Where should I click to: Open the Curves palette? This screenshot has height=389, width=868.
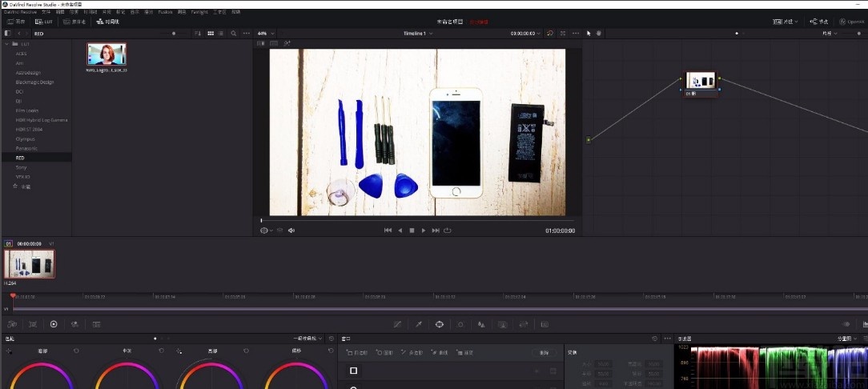click(397, 324)
